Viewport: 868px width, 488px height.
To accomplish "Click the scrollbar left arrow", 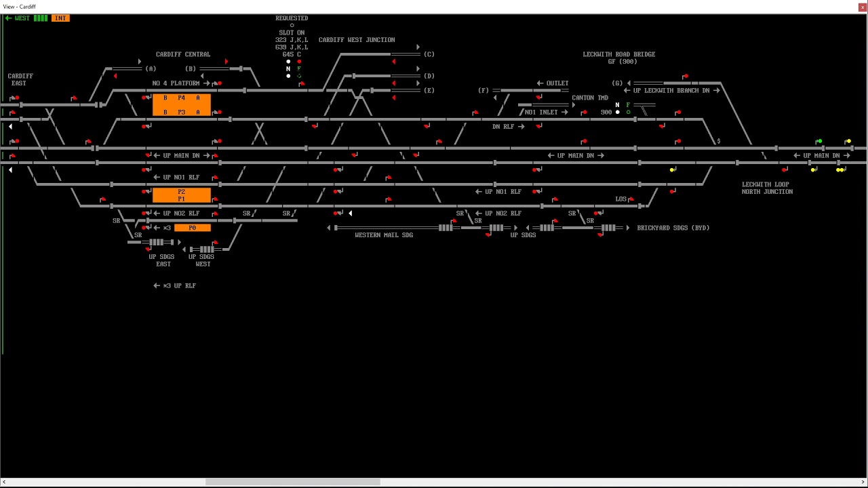I will (4, 482).
